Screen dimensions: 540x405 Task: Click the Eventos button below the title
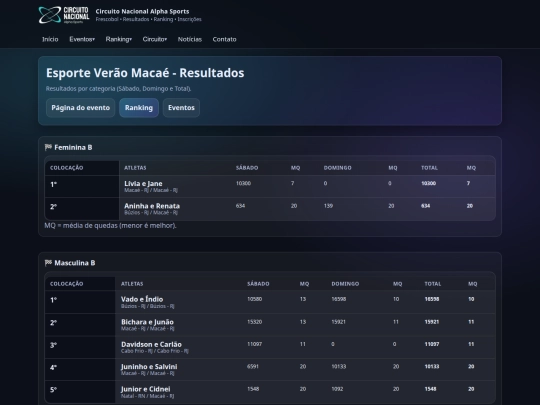(181, 108)
